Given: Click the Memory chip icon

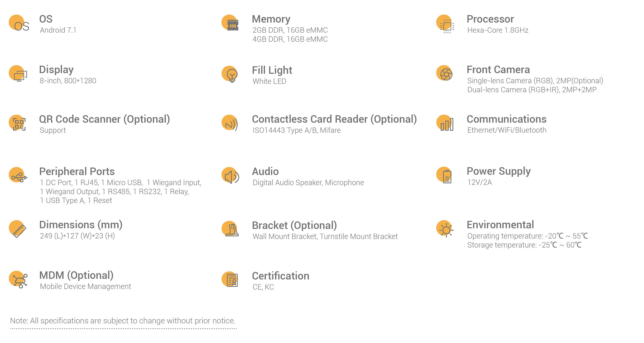Looking at the screenshot, I should click(230, 23).
